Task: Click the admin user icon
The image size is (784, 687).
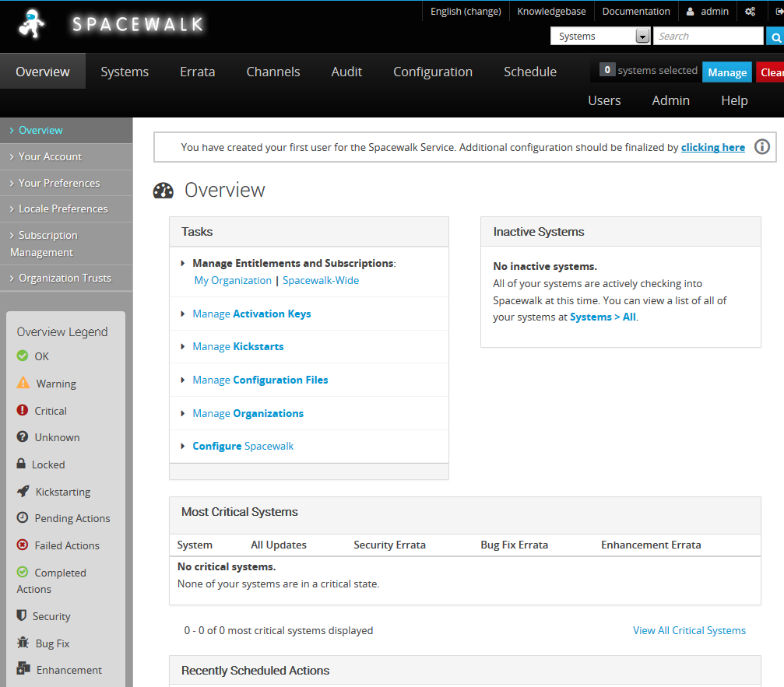Action: 690,12
